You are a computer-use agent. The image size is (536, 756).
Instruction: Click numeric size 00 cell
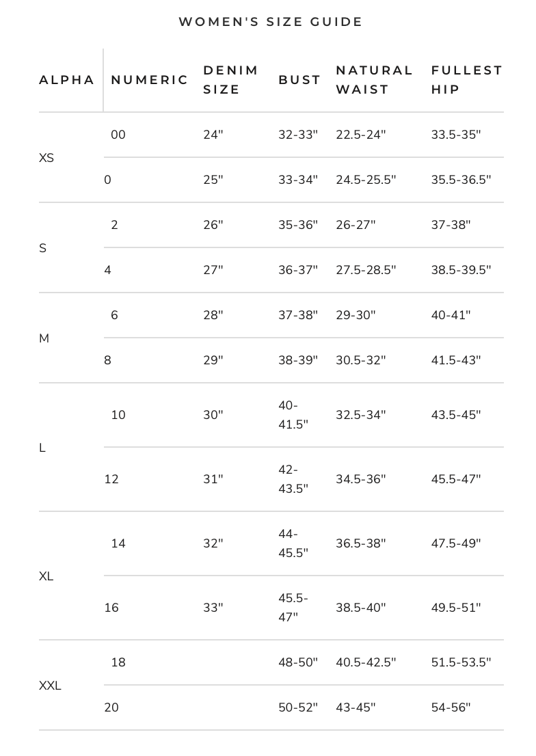coord(118,135)
